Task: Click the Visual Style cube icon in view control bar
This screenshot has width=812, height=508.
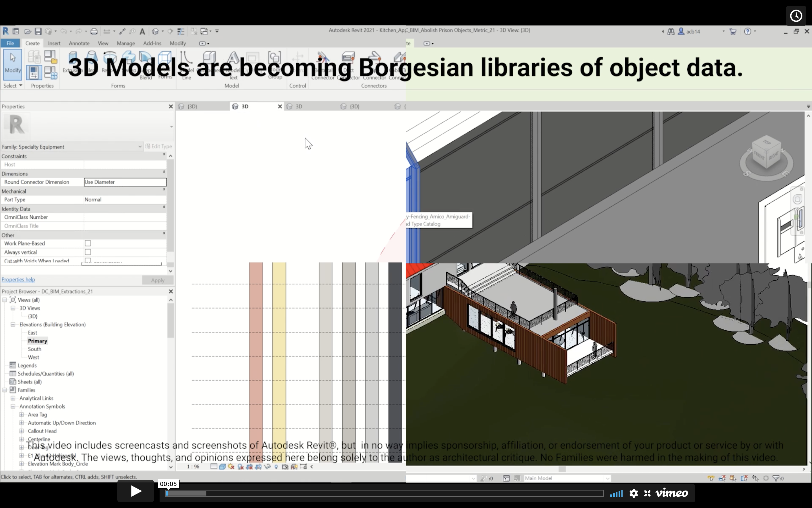Action: point(222,467)
